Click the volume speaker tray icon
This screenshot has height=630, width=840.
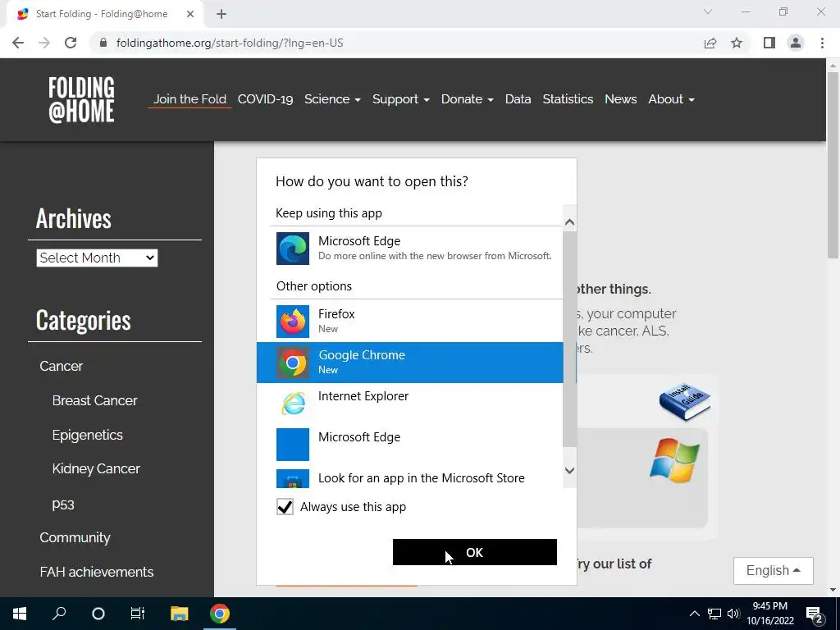(733, 614)
